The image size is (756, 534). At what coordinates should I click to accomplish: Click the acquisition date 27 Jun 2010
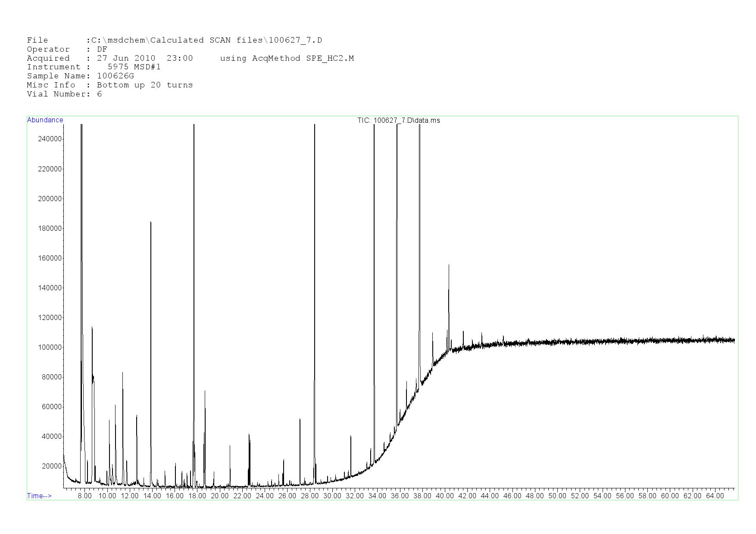pyautogui.click(x=126, y=59)
